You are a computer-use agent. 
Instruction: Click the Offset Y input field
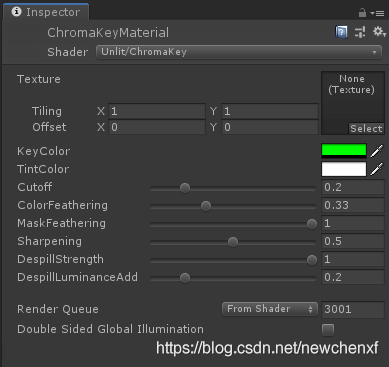pyautogui.click(x=270, y=127)
